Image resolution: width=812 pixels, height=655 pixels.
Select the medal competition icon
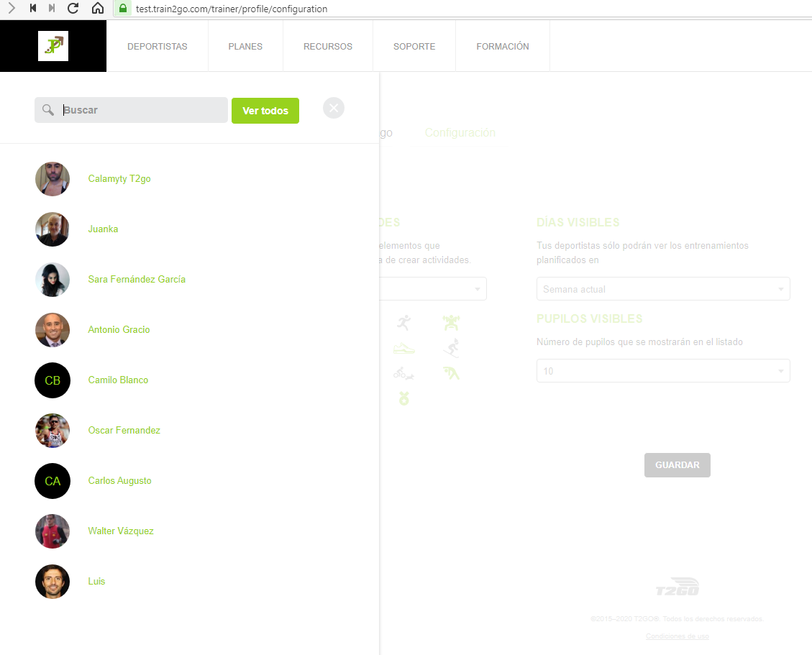(x=404, y=398)
